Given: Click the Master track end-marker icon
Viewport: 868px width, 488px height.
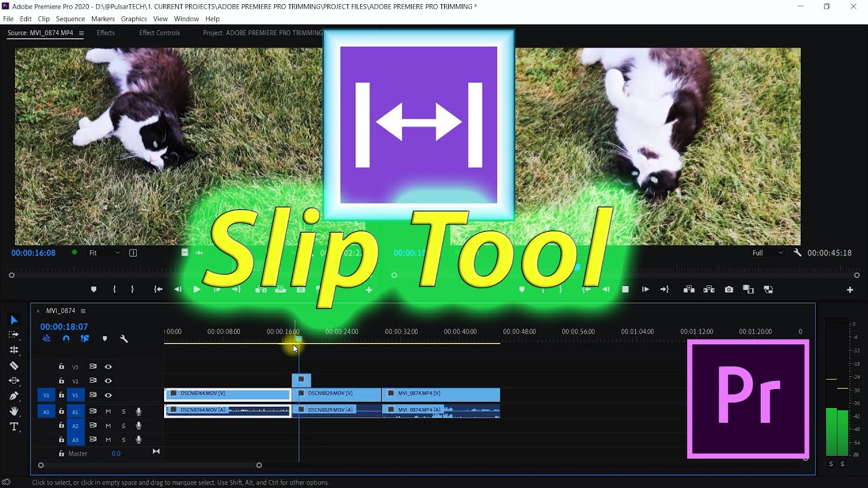Looking at the screenshot, I should (156, 451).
